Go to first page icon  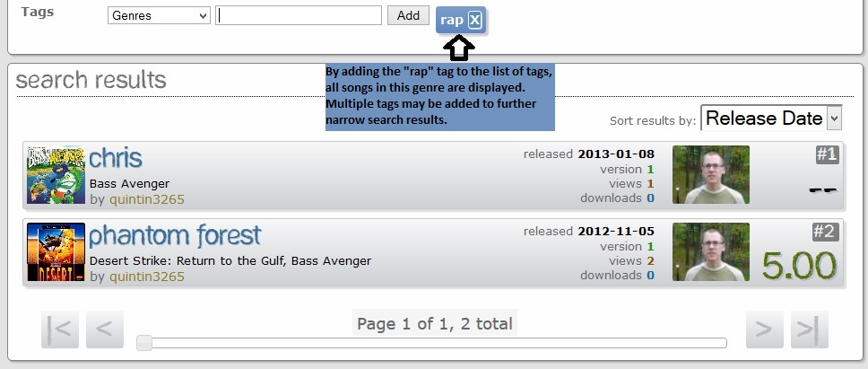coord(60,329)
